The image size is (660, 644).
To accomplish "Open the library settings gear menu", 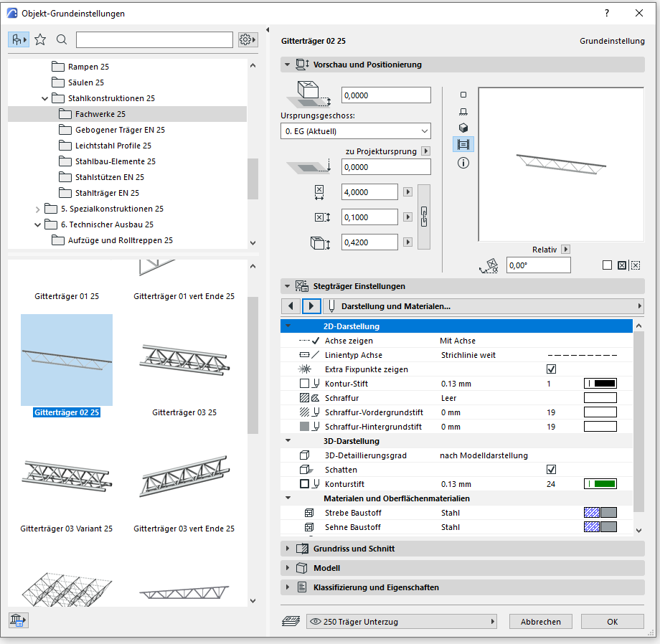I will (247, 39).
